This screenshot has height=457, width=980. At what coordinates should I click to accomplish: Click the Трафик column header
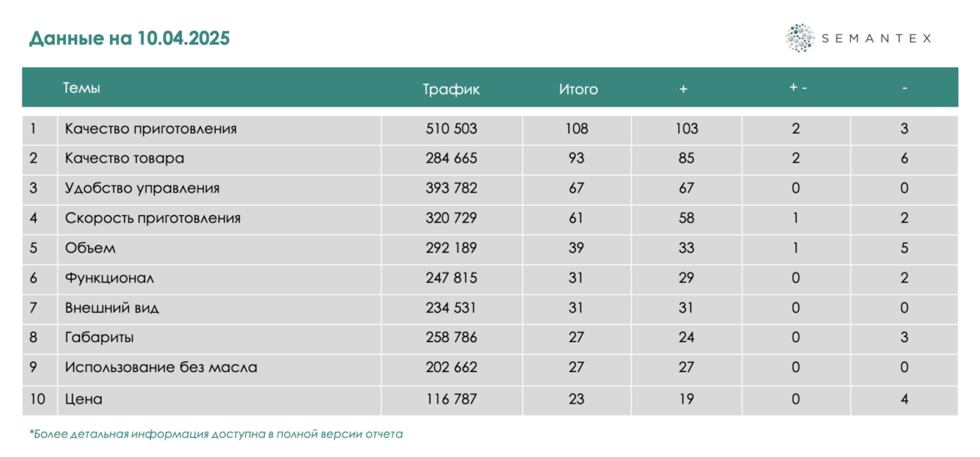pos(451,89)
